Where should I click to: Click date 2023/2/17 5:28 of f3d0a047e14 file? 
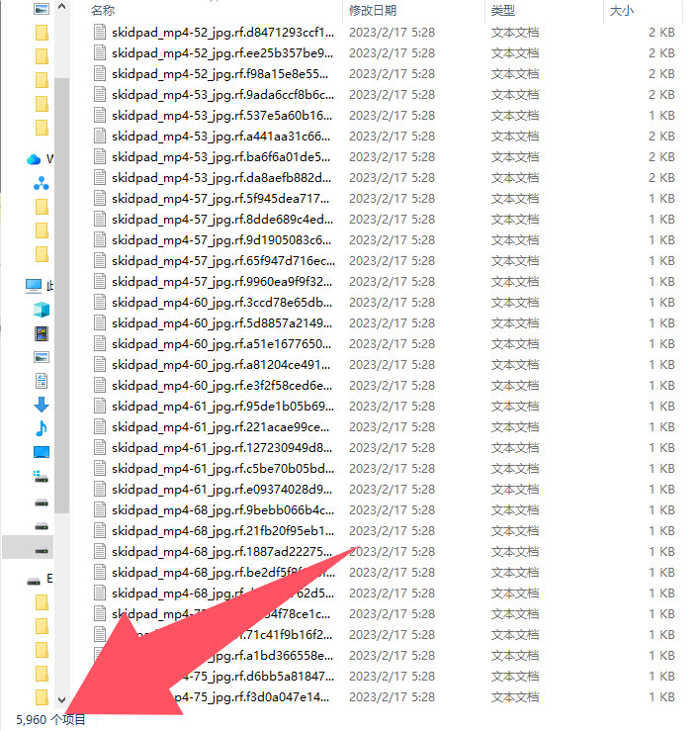point(392,697)
